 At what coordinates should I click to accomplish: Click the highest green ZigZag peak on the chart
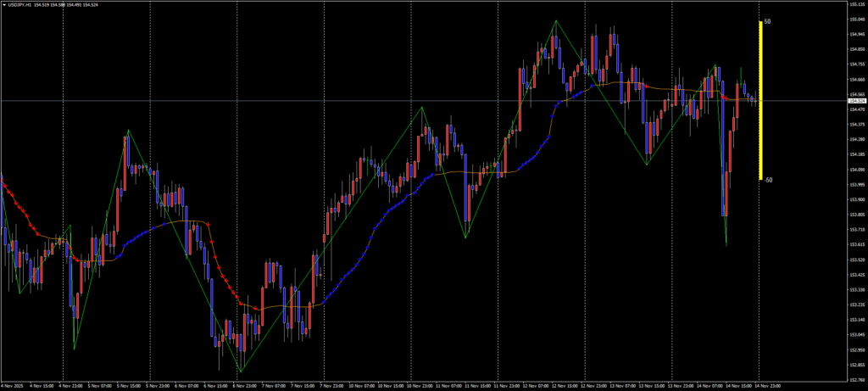tap(555, 20)
